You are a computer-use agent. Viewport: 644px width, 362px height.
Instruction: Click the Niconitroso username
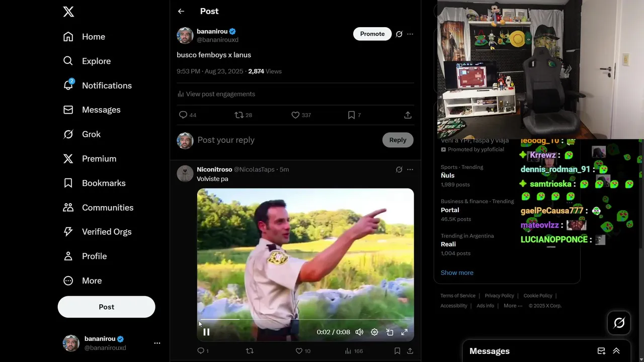214,169
